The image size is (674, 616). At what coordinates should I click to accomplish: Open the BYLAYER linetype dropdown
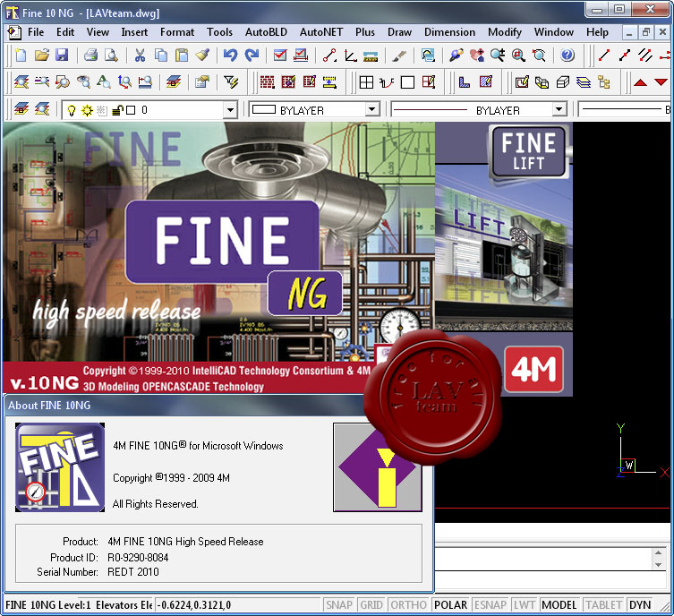(559, 109)
